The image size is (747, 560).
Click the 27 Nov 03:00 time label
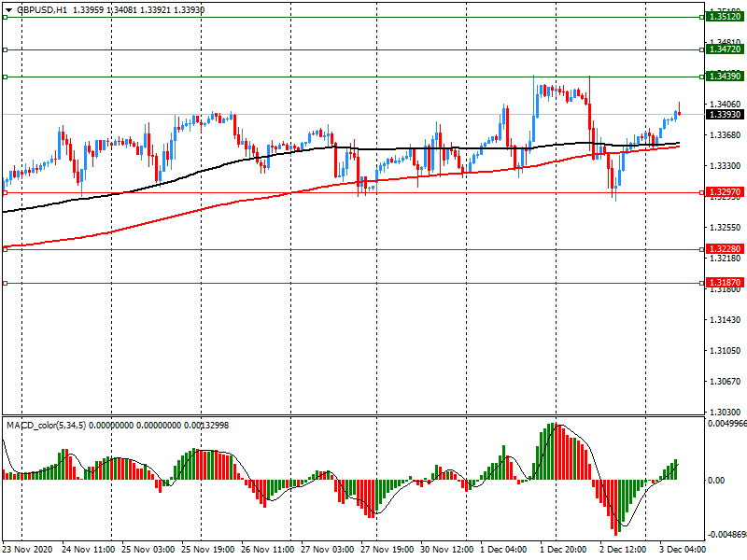pos(328,550)
